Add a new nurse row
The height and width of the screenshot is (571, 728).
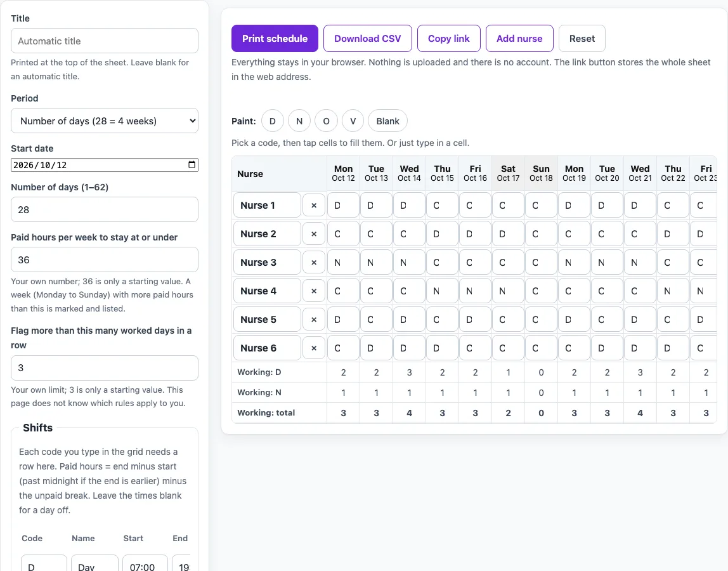point(519,39)
